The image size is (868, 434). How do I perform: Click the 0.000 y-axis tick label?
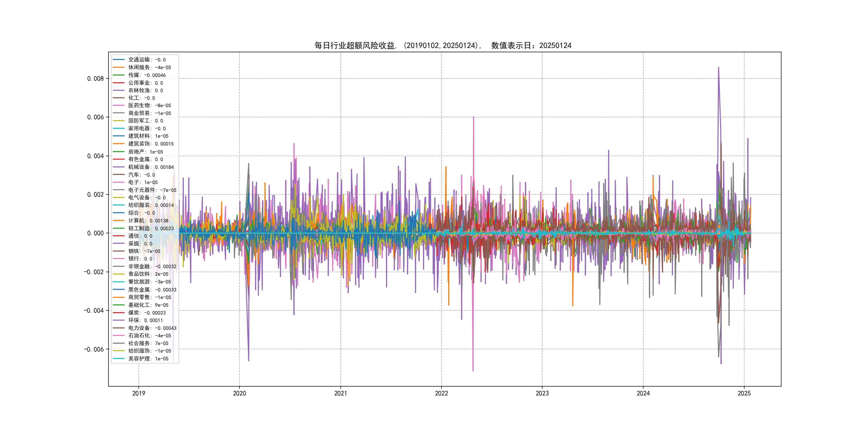[x=95, y=233]
